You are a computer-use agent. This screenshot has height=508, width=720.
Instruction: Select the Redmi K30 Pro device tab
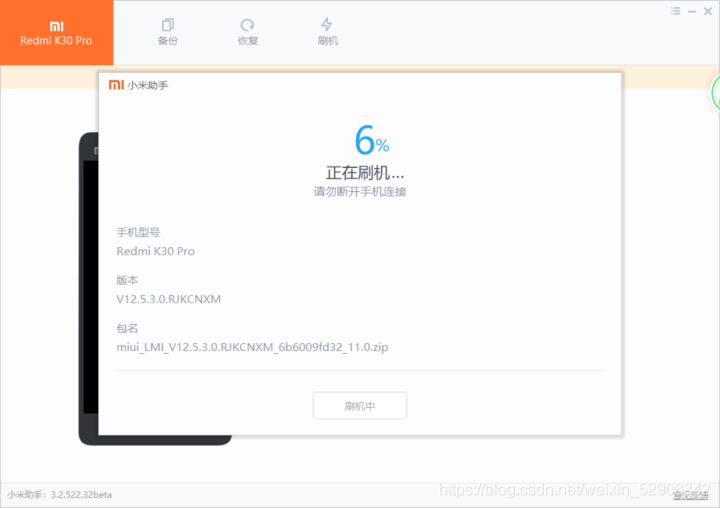56,33
